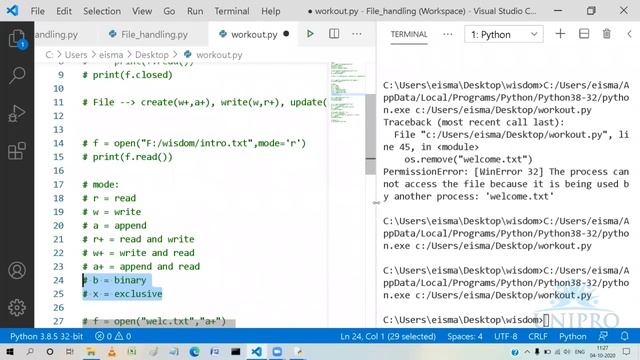Image resolution: width=640 pixels, height=360 pixels.
Task: Click 'eisma' in breadcrumb path
Action: [111, 55]
